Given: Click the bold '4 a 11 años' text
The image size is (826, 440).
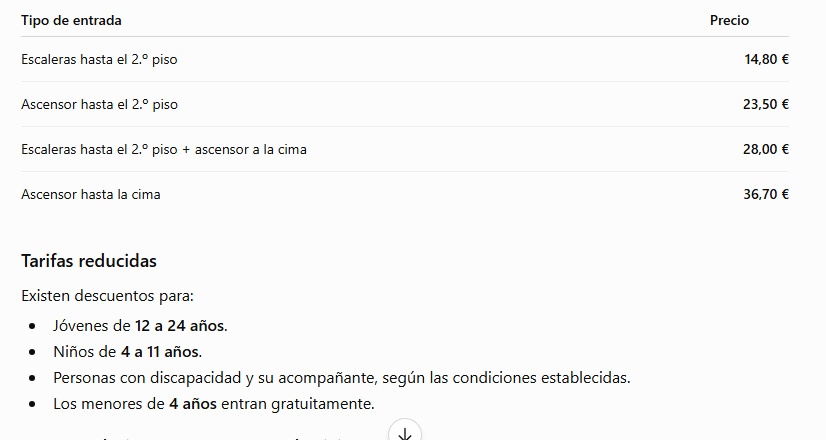Looking at the screenshot, I should pyautogui.click(x=161, y=351).
